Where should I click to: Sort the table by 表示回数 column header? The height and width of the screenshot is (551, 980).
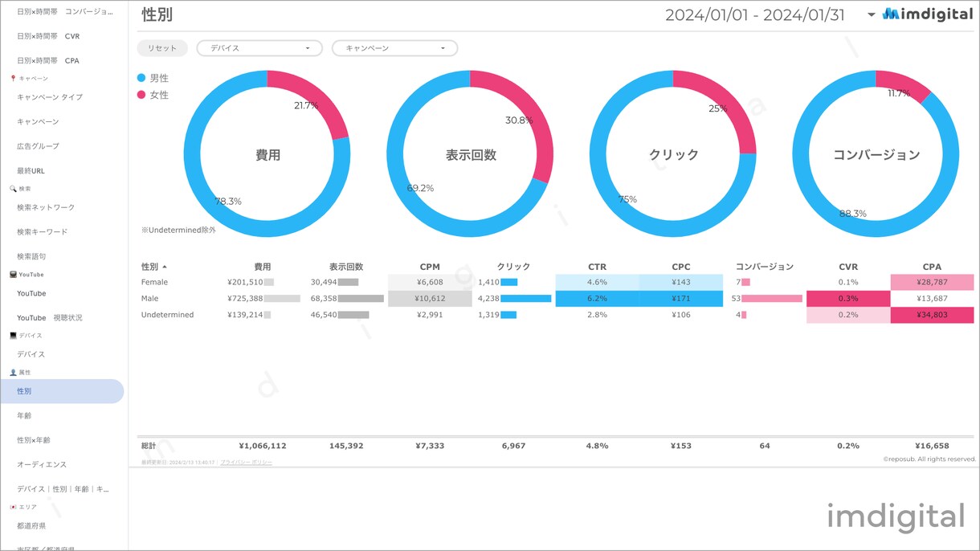(x=346, y=267)
